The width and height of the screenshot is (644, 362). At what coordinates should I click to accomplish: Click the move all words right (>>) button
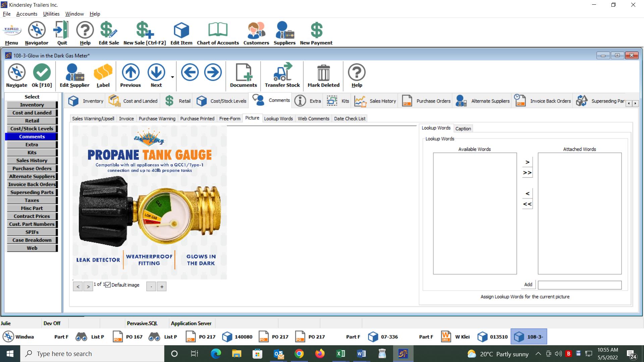[527, 173]
